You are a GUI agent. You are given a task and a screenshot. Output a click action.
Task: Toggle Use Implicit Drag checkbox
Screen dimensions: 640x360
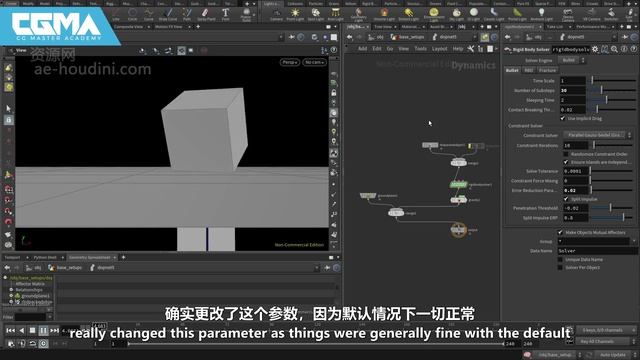[x=563, y=118]
